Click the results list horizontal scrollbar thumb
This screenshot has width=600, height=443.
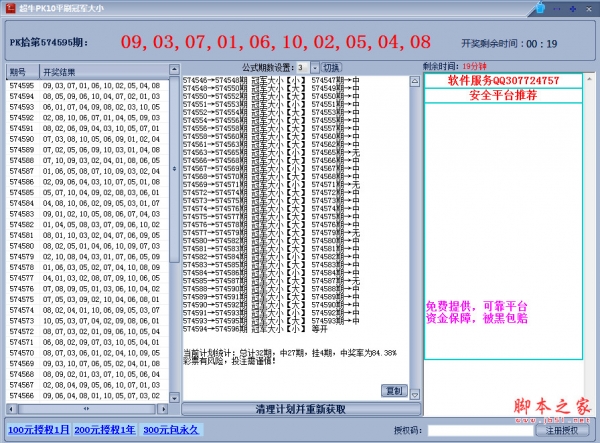point(86,409)
